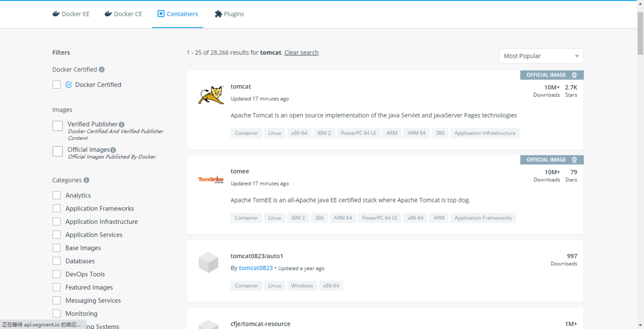This screenshot has width=644, height=329.
Task: Open the tomcat0823 publisher link
Action: (x=256, y=268)
